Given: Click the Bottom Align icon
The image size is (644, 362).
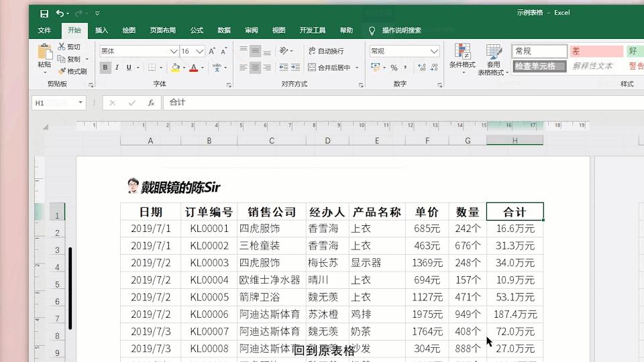Looking at the screenshot, I should (267, 51).
